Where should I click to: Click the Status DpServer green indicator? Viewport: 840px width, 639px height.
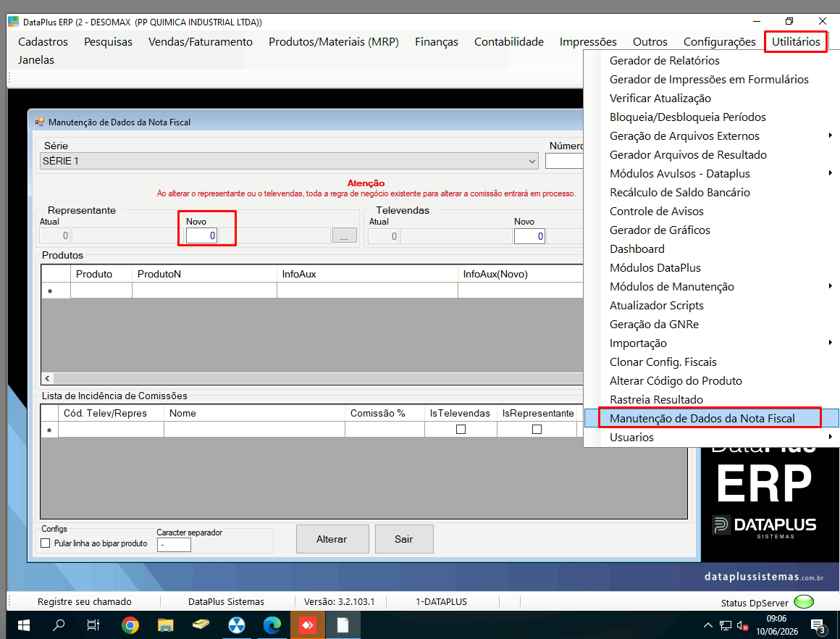[804, 602]
